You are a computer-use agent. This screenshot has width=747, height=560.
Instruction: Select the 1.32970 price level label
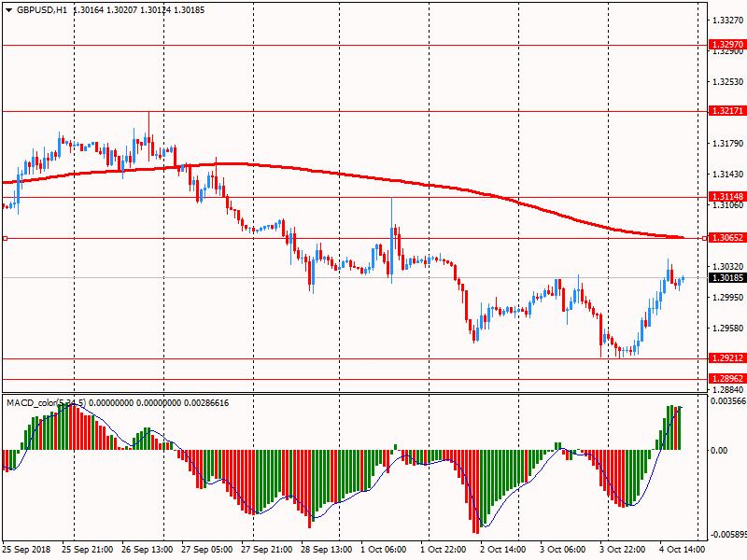tap(727, 45)
